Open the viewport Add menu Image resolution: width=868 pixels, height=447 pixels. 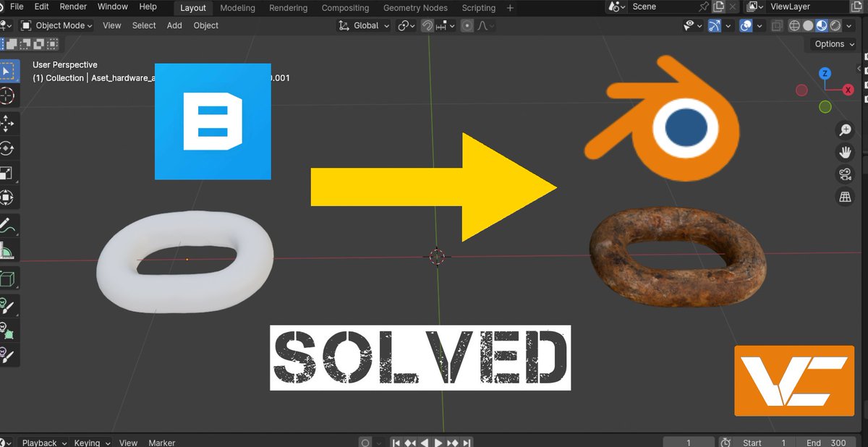click(x=174, y=25)
